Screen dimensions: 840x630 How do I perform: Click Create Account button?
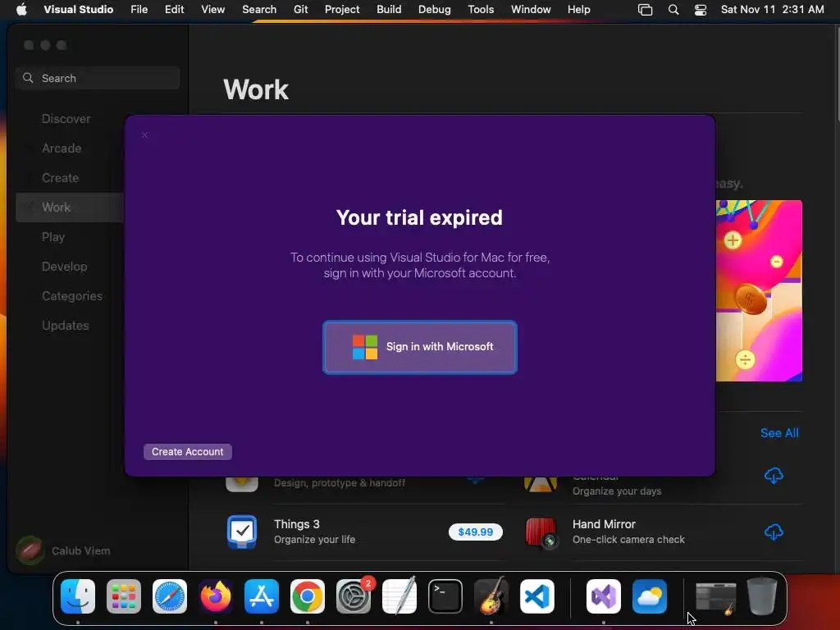188,452
